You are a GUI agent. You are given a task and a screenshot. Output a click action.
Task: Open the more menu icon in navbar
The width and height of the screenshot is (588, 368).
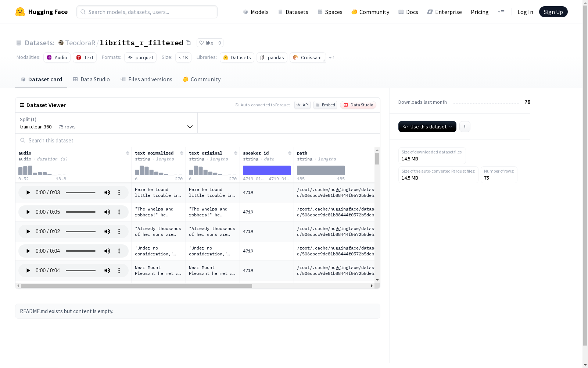(501, 12)
